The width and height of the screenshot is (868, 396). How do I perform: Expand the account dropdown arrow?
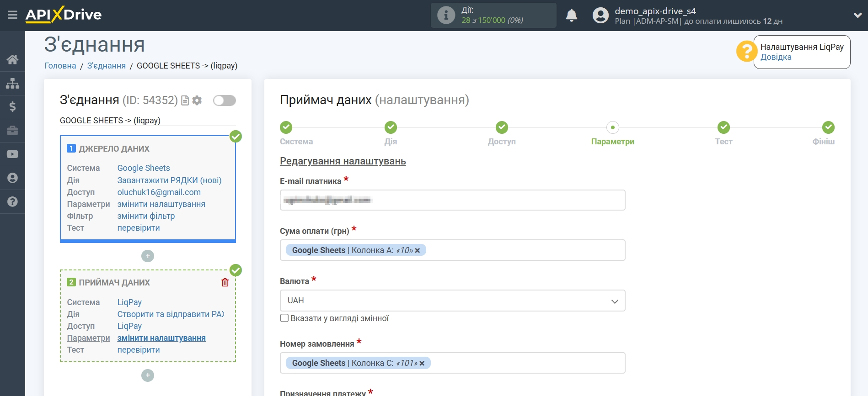[857, 15]
